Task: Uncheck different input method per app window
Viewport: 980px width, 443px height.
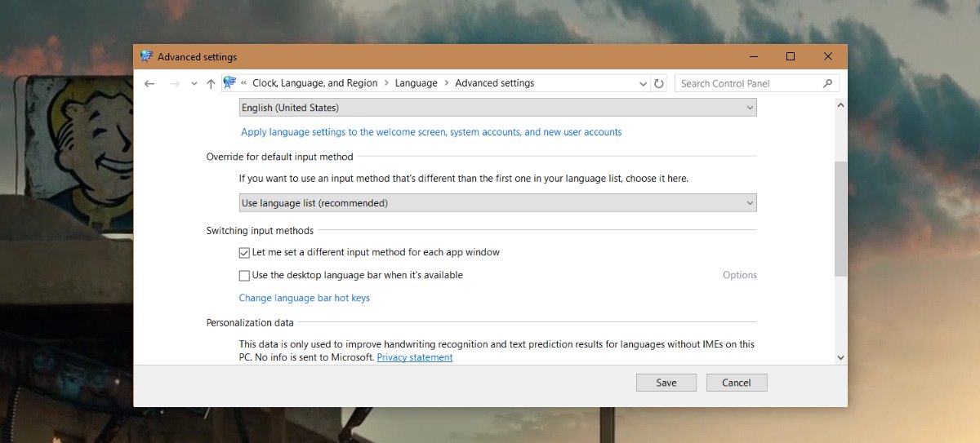Action: [244, 253]
